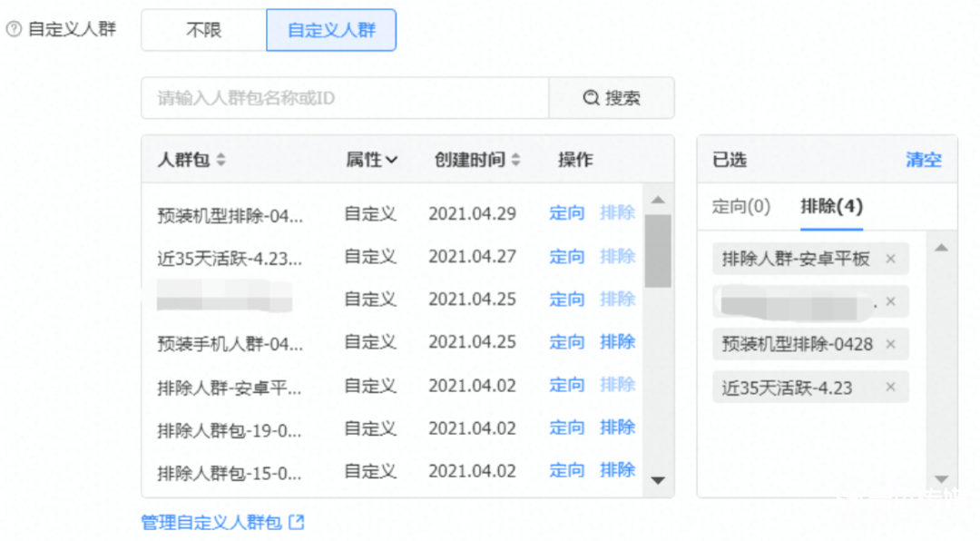Remove 排除人群-安卓平板 tag with its X

(x=890, y=259)
